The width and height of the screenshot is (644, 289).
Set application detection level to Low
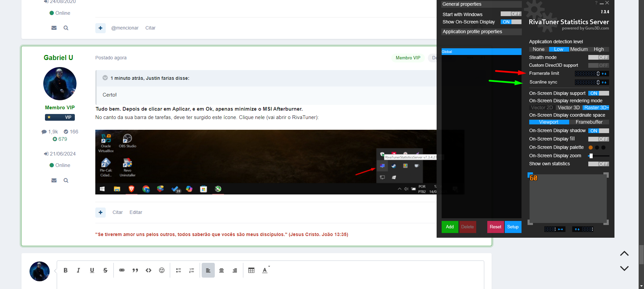(559, 49)
